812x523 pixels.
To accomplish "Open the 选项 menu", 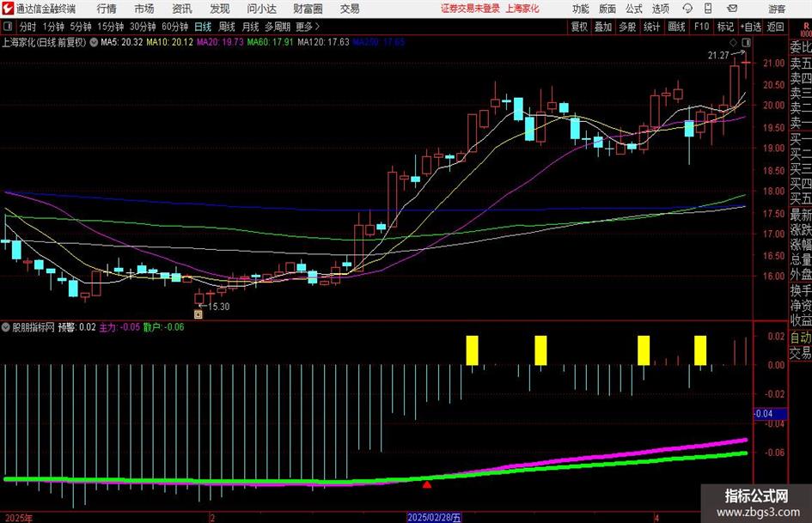I will point(660,9).
